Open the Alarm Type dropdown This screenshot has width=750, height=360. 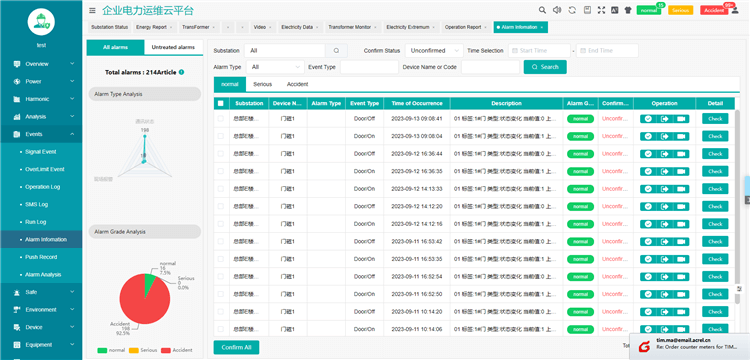(275, 67)
